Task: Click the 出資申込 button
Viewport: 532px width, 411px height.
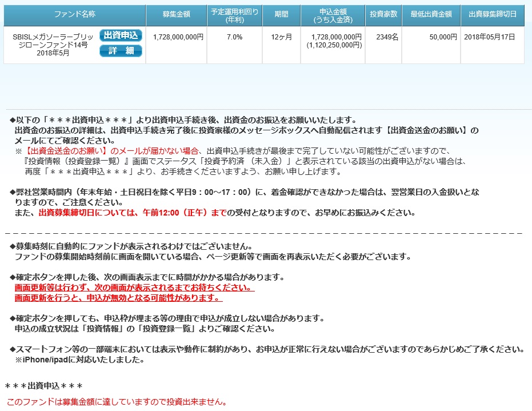Action: coord(121,35)
